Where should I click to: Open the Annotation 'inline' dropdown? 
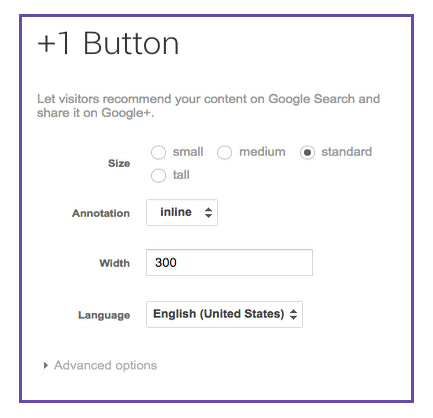pos(182,212)
